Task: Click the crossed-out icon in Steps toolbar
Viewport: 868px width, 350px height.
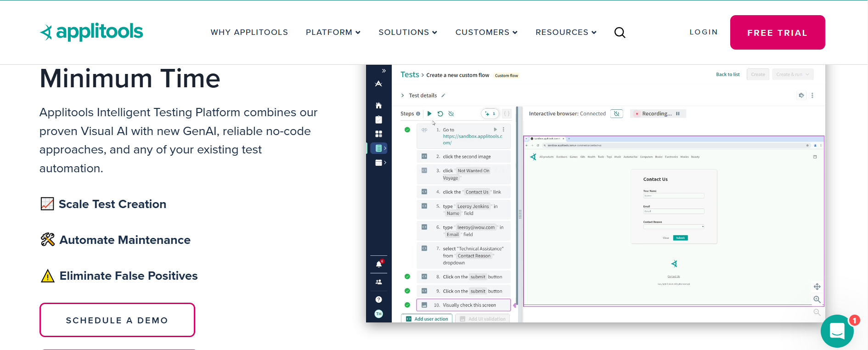Action: click(451, 113)
